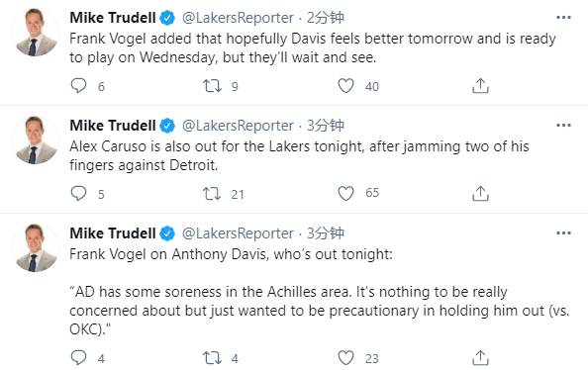Open @LakersReporter handle in second tweet
The image size is (588, 370).
click(x=238, y=126)
